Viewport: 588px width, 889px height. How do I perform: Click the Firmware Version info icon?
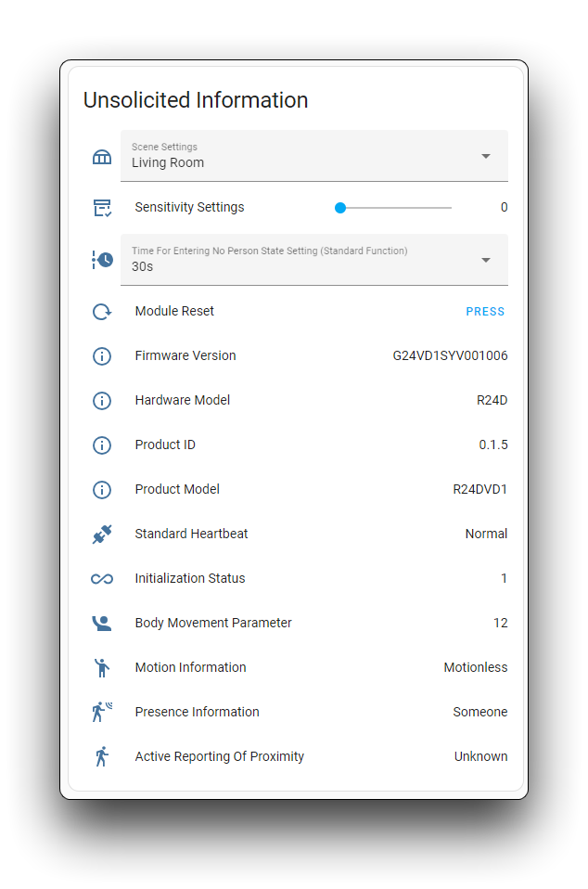point(102,356)
